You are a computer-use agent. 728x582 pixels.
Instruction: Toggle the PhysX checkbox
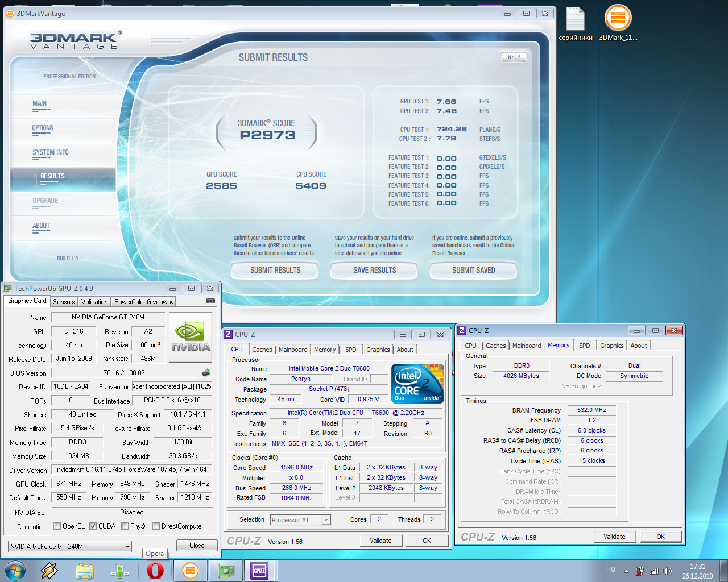pos(125,526)
